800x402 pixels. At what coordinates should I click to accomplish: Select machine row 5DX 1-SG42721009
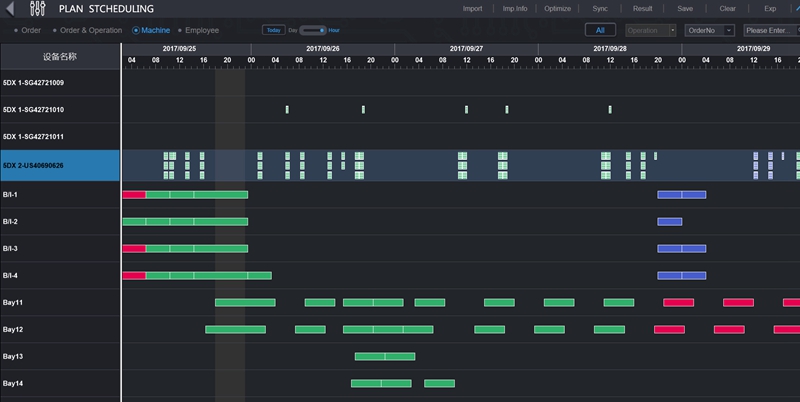click(60, 83)
